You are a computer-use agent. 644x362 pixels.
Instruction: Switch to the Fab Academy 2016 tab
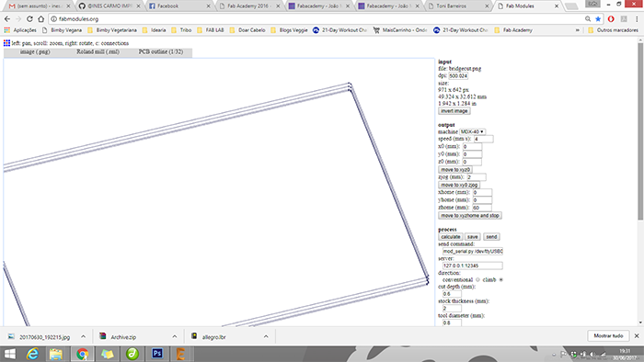point(249,6)
